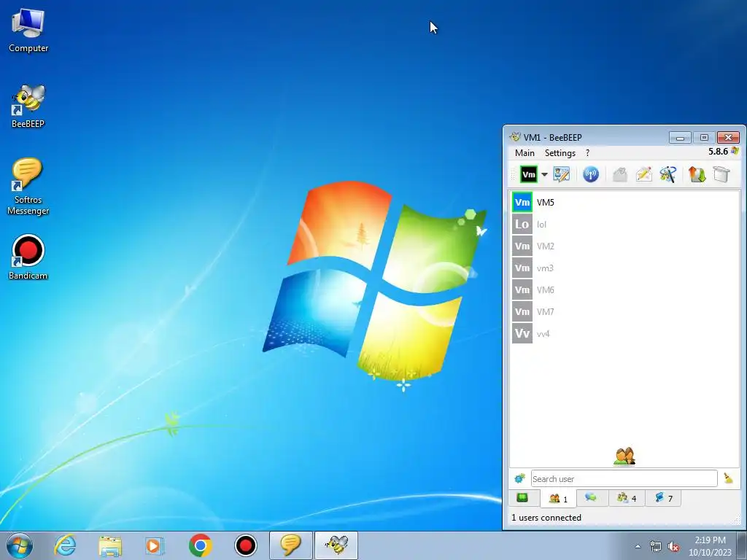Open the clock showing 2:19 PM
The height and width of the screenshot is (560, 747).
[710, 546]
